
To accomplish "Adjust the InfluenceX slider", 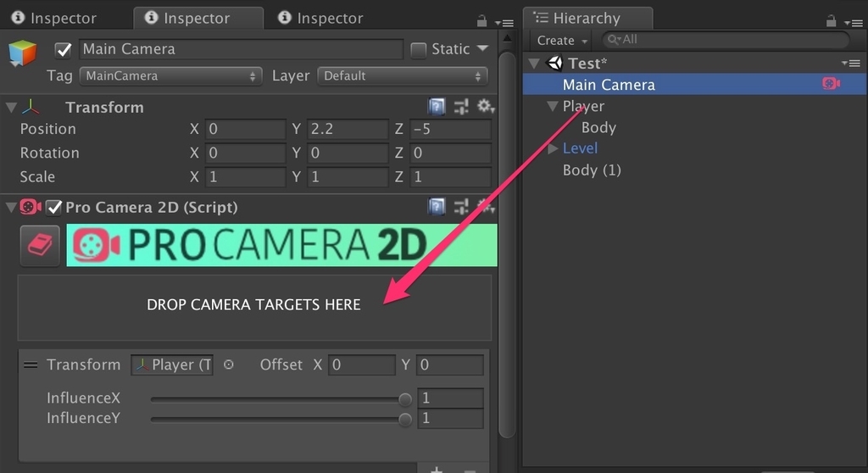I will point(281,398).
